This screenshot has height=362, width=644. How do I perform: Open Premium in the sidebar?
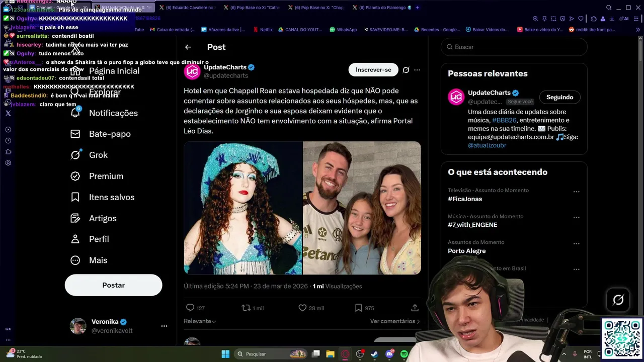pos(106,176)
